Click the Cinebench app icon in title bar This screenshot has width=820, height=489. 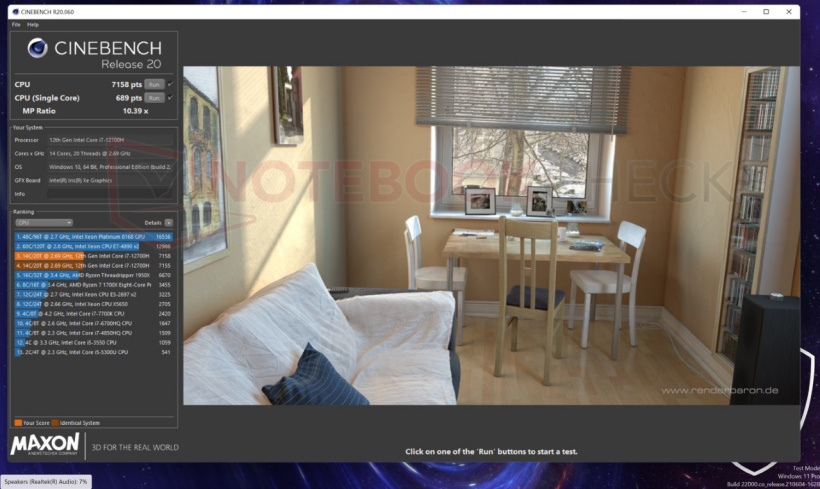coord(15,12)
